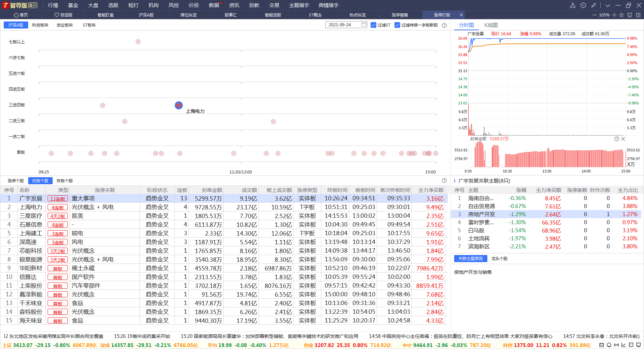644x349 pixels.
Task: Click the highlighted 上海电力 bubble on chart
Action: [x=179, y=105]
